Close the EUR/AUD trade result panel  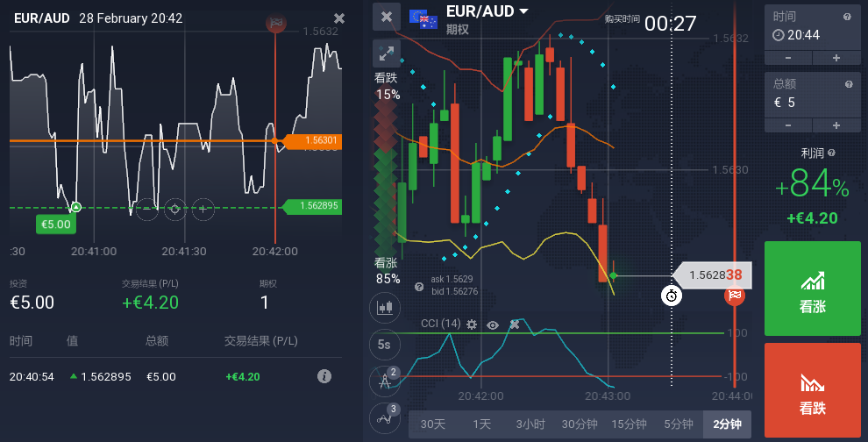[x=339, y=18]
